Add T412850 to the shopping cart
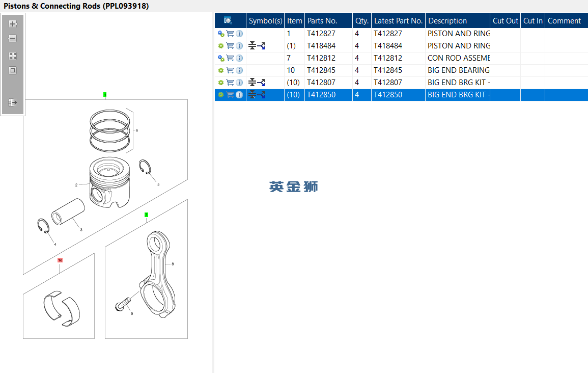The height and width of the screenshot is (373, 588). click(230, 95)
